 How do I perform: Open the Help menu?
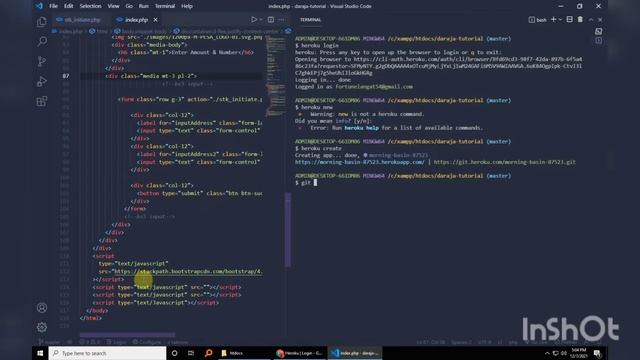187,6
